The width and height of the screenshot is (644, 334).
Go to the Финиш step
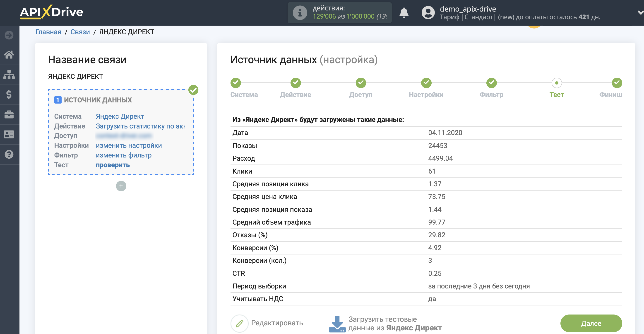[x=617, y=83]
